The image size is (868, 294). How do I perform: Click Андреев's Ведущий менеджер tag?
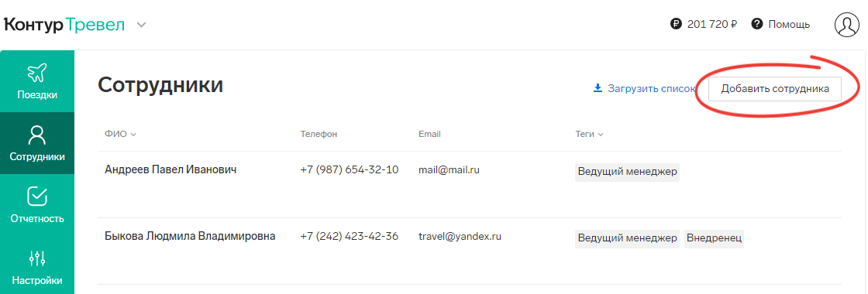pyautogui.click(x=627, y=172)
